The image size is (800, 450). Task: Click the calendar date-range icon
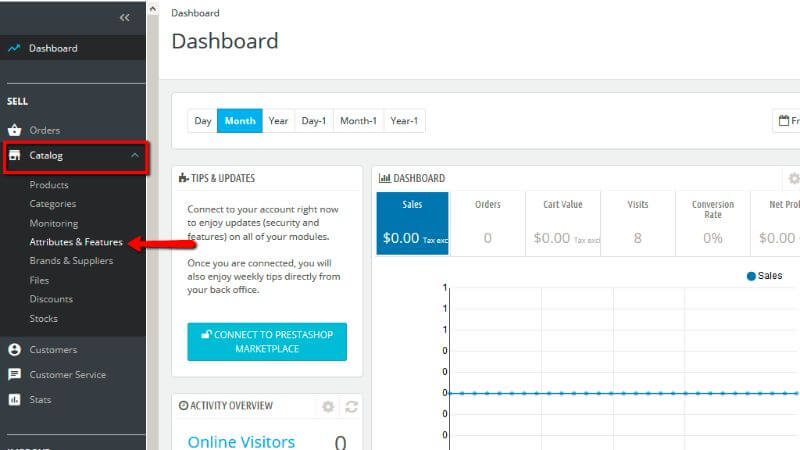point(784,121)
